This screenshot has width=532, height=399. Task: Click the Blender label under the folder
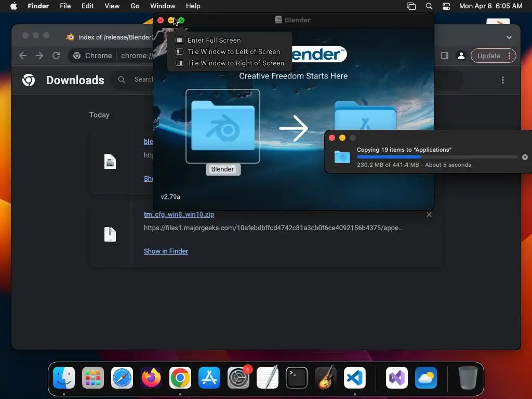click(x=222, y=169)
